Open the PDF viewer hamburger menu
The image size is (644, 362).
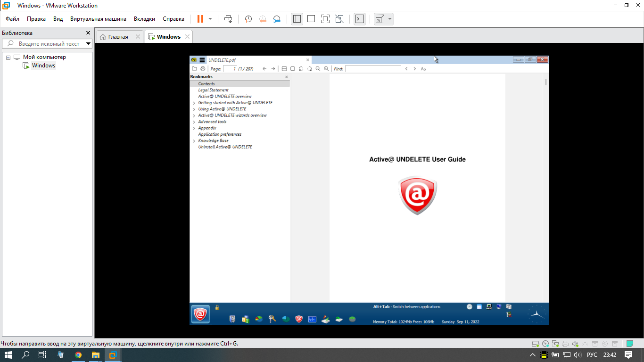coord(202,60)
